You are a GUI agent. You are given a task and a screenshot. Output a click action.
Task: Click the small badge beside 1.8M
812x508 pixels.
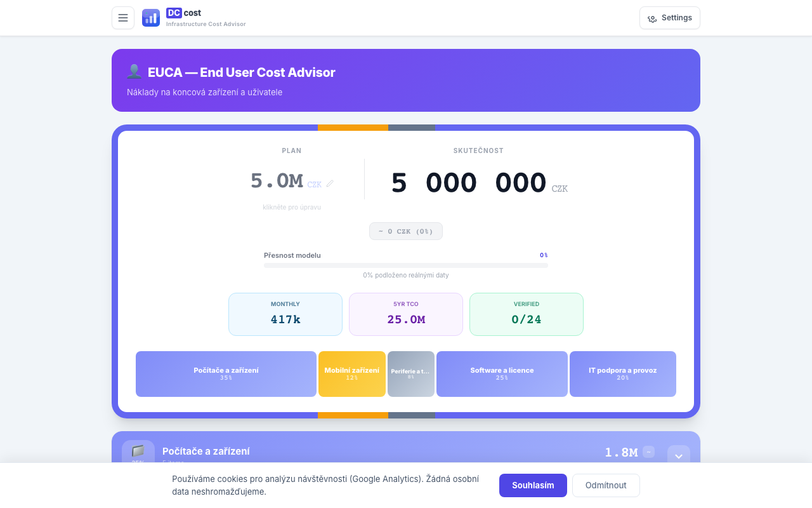(x=648, y=451)
